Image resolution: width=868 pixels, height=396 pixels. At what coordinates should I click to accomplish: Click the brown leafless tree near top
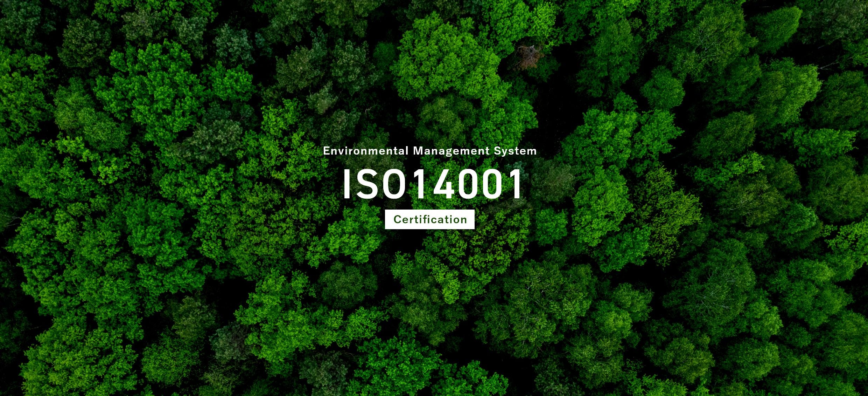tap(530, 56)
